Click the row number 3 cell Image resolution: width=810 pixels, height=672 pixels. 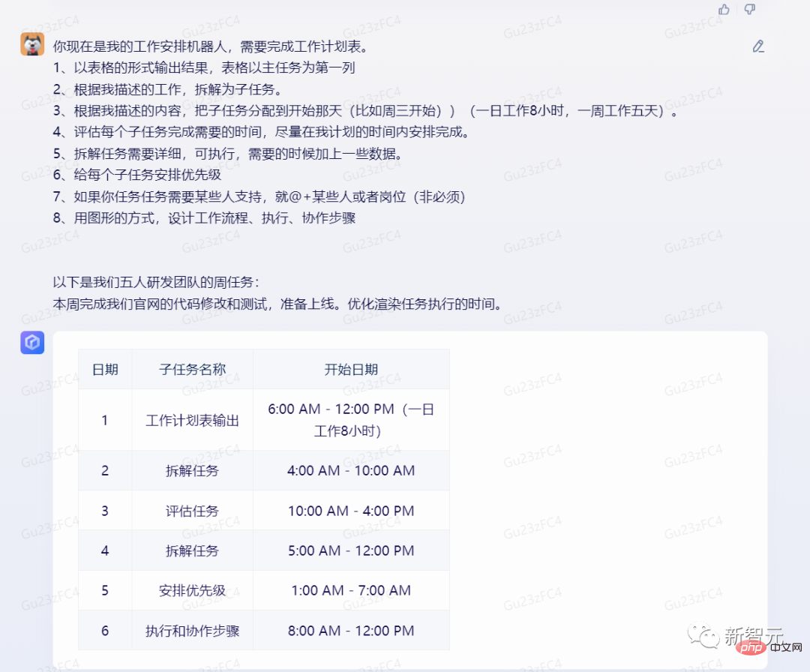pyautogui.click(x=105, y=511)
